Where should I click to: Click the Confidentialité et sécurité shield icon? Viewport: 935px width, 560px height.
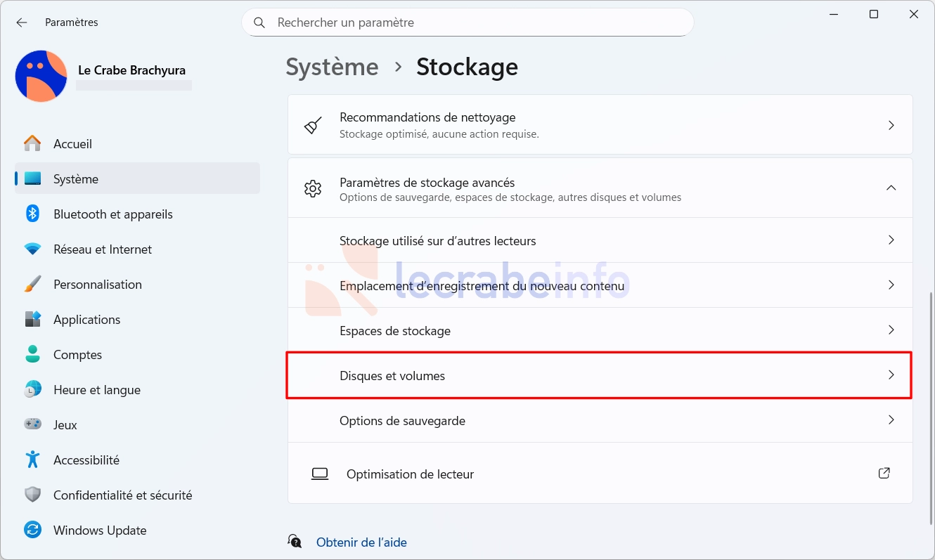(x=32, y=495)
